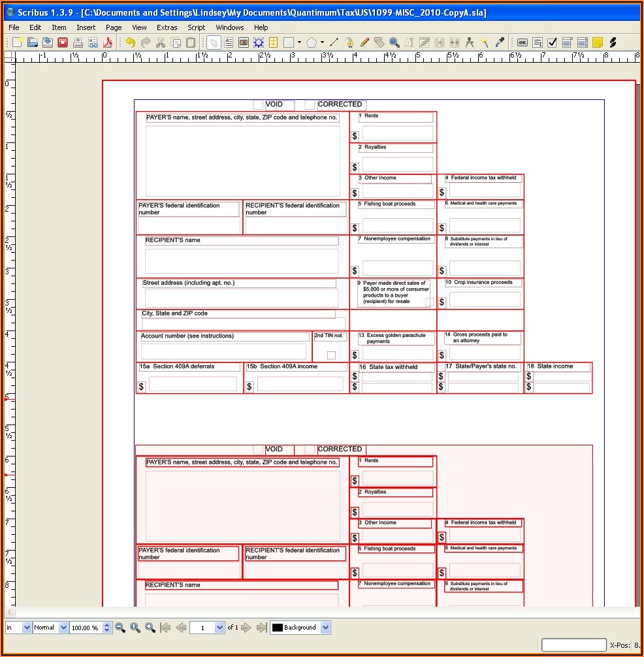Tick the top CORRECTED checkbox

[x=310, y=104]
